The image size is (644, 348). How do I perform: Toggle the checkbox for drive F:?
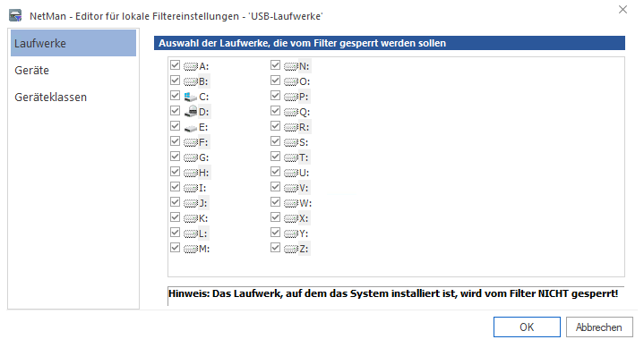tap(175, 141)
